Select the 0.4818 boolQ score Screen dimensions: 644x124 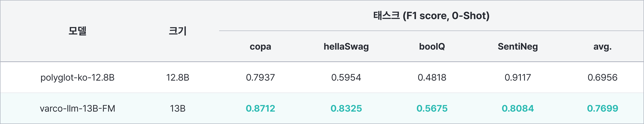(x=432, y=77)
